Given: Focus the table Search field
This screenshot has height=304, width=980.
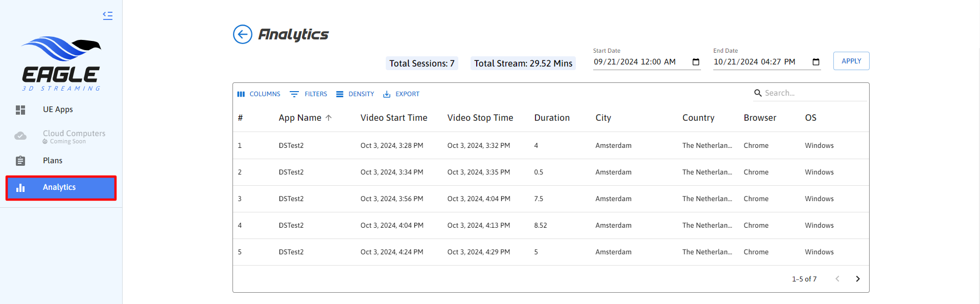Looking at the screenshot, I should point(812,93).
